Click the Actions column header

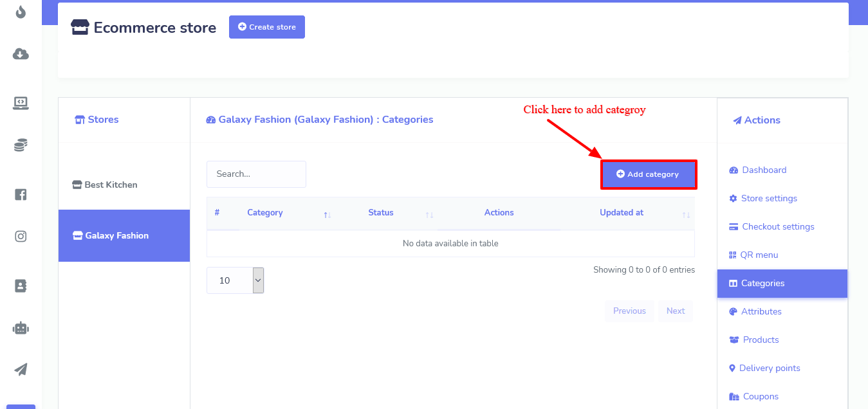pyautogui.click(x=499, y=213)
